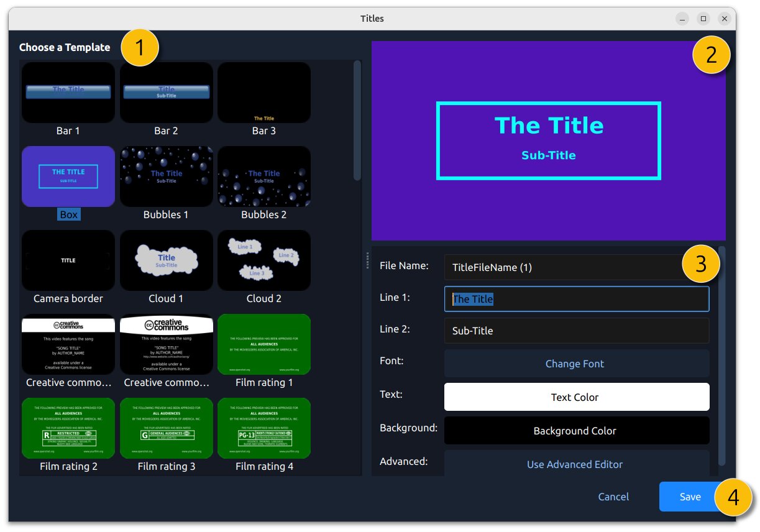Viewport: 760px width, 532px height.
Task: Pick a new Text Color
Action: tap(576, 397)
